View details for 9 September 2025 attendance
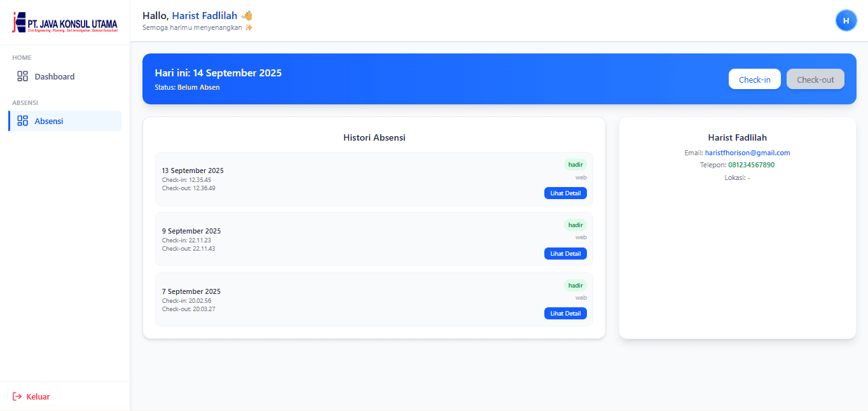This screenshot has height=411, width=868. coord(565,253)
